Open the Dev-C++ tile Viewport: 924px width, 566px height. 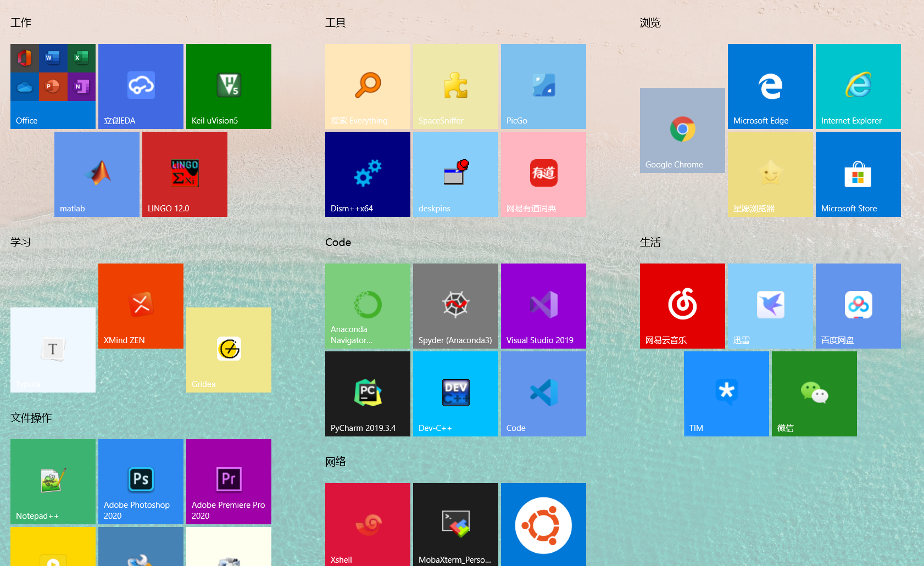[455, 394]
